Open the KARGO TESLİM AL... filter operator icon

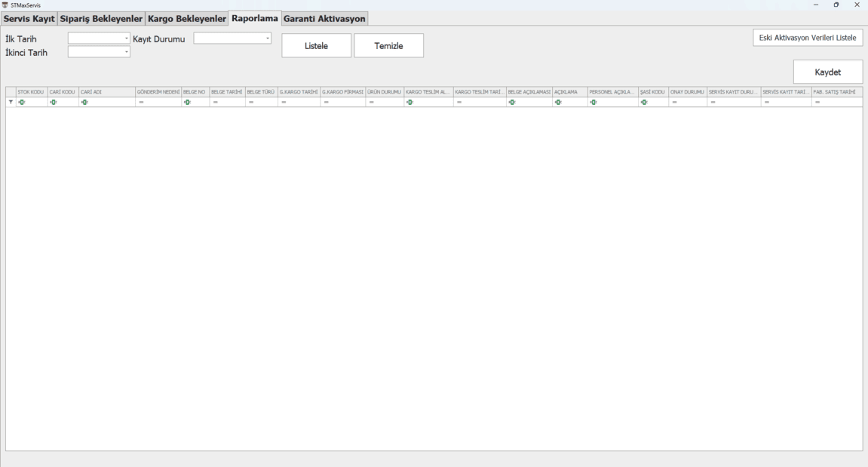pyautogui.click(x=409, y=102)
